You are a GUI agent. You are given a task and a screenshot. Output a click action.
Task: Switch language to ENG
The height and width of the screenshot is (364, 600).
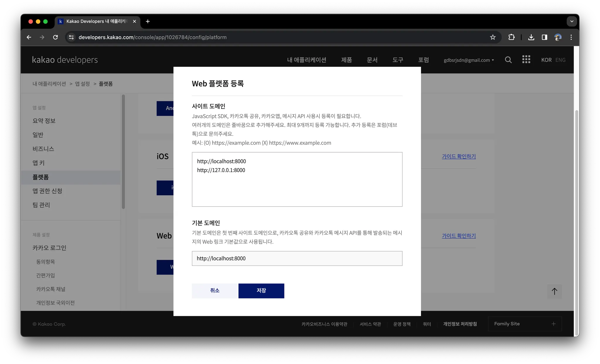pyautogui.click(x=560, y=60)
